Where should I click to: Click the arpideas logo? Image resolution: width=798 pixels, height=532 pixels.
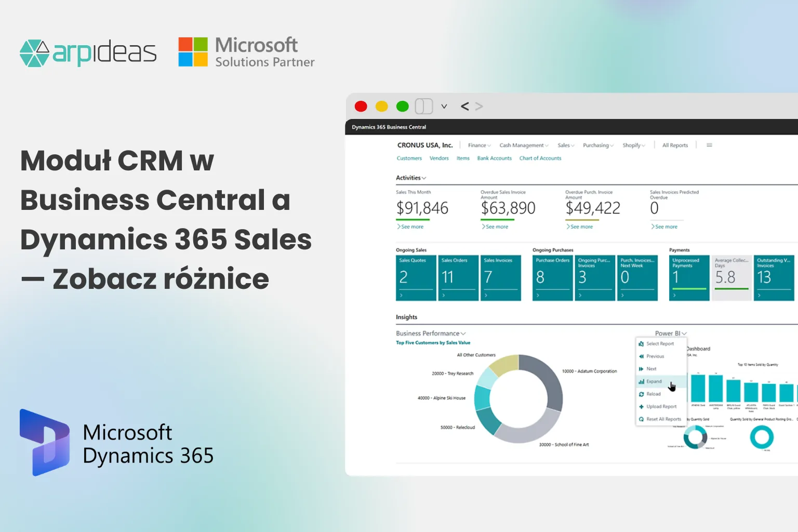click(x=88, y=52)
